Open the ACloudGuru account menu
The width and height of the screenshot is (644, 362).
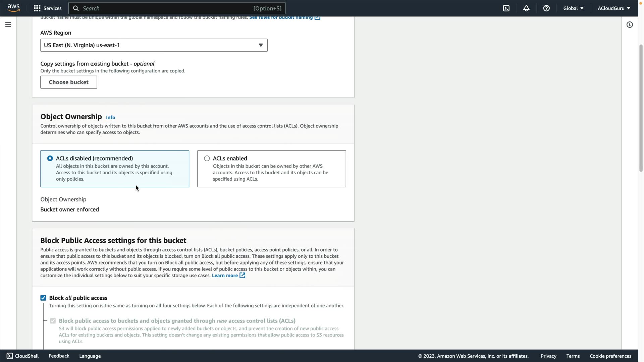coord(613,8)
